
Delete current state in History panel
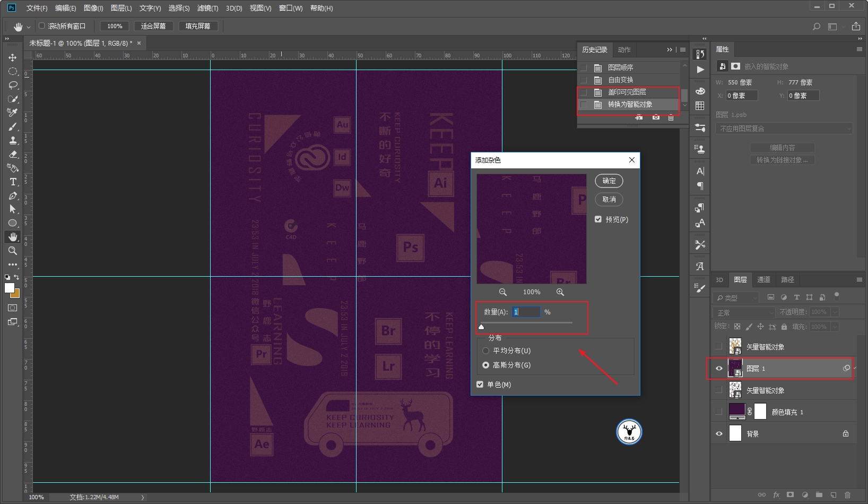click(x=671, y=117)
